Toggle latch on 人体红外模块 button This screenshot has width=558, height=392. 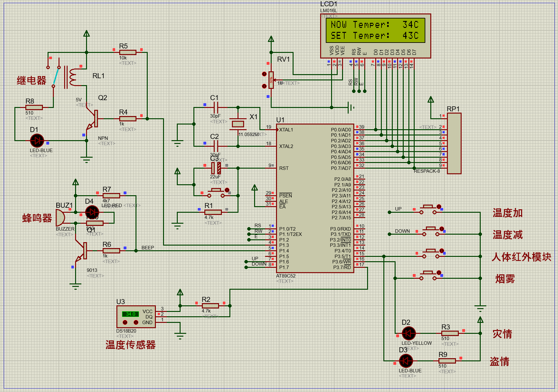pyautogui.click(x=442, y=251)
